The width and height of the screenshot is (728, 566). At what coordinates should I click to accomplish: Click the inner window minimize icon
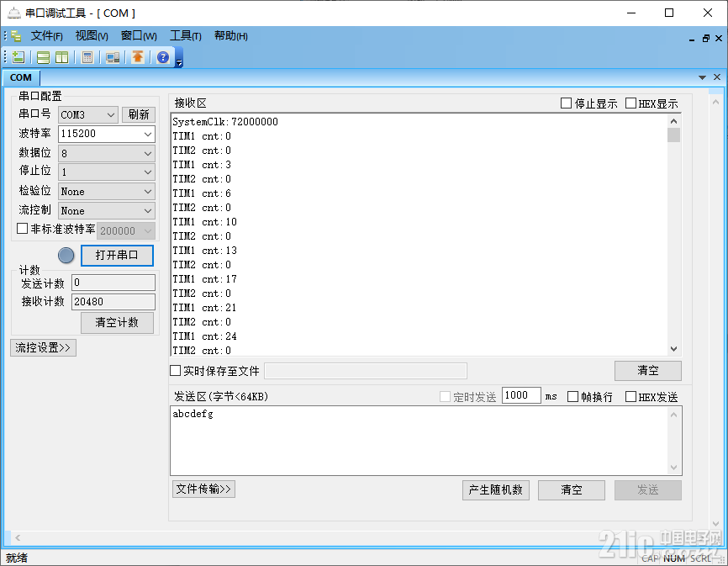(x=692, y=39)
